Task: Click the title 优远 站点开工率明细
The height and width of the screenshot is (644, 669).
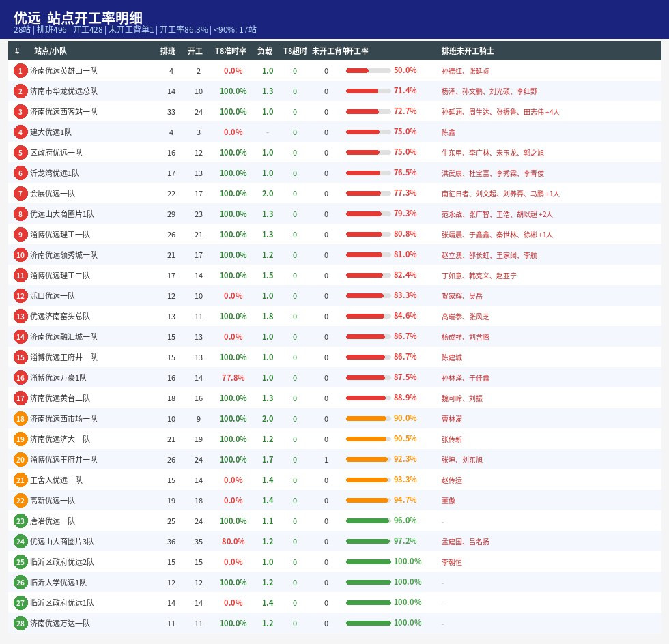Action: click(78, 18)
